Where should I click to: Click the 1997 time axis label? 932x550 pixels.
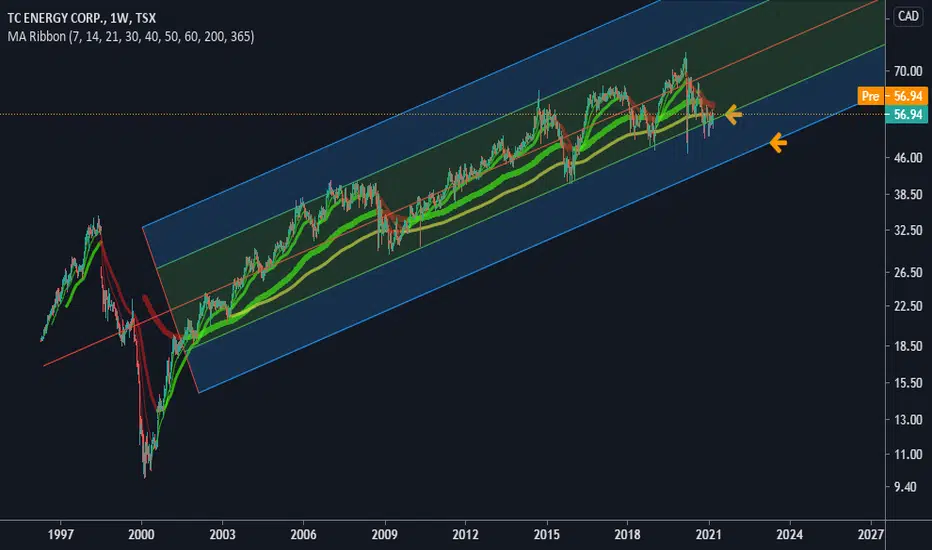[61, 535]
